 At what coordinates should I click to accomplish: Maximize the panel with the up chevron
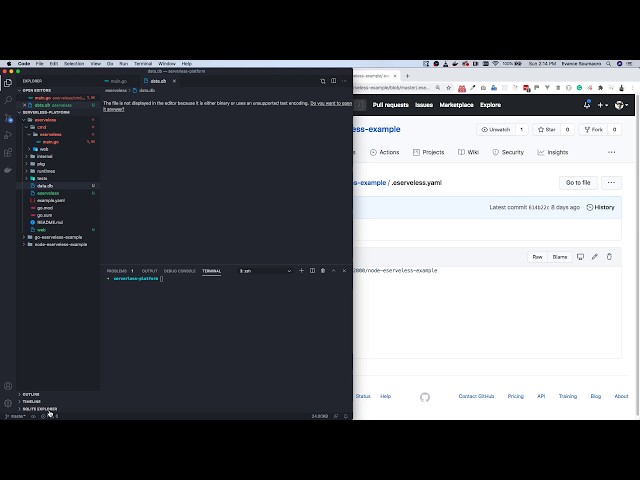(x=333, y=271)
